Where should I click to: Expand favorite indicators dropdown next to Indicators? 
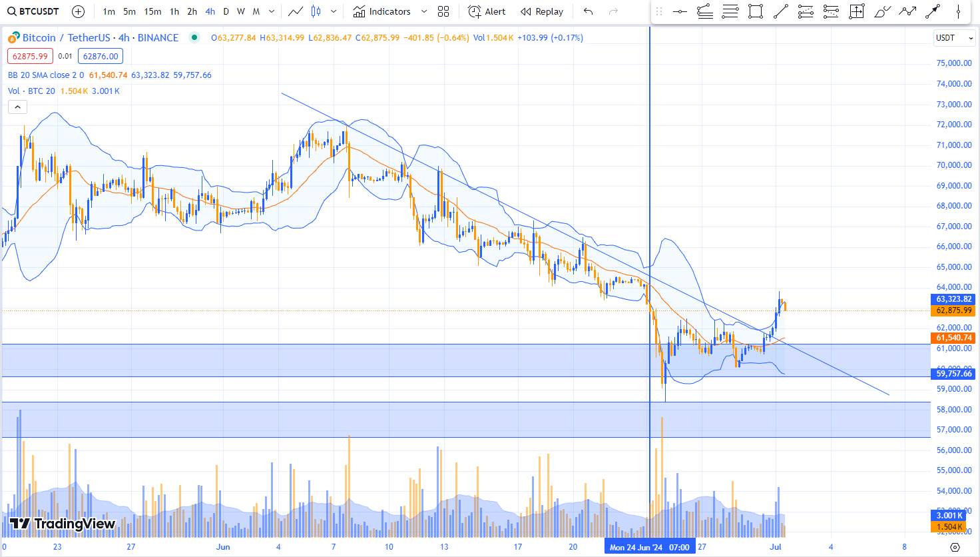[x=424, y=11]
